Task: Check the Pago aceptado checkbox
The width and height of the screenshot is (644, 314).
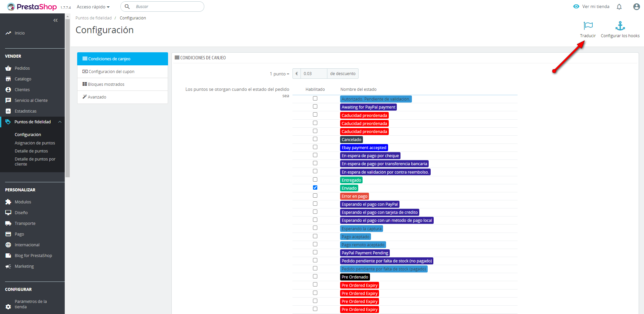Action: pyautogui.click(x=315, y=236)
